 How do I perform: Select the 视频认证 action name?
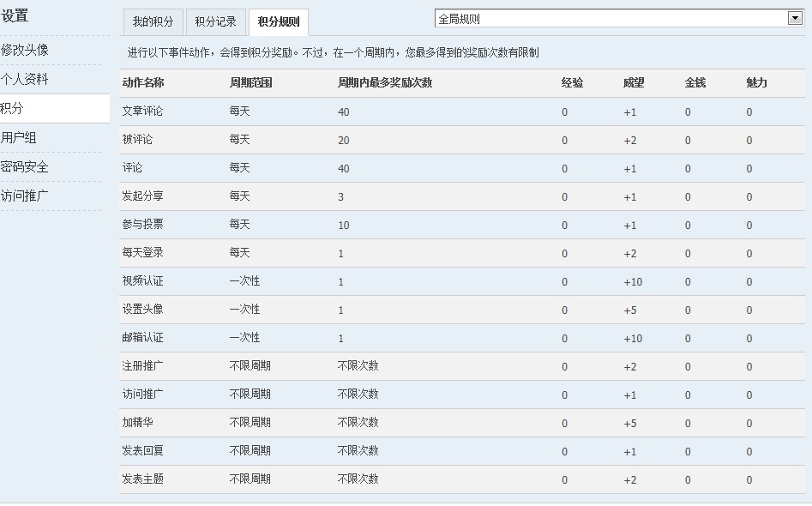coord(142,281)
